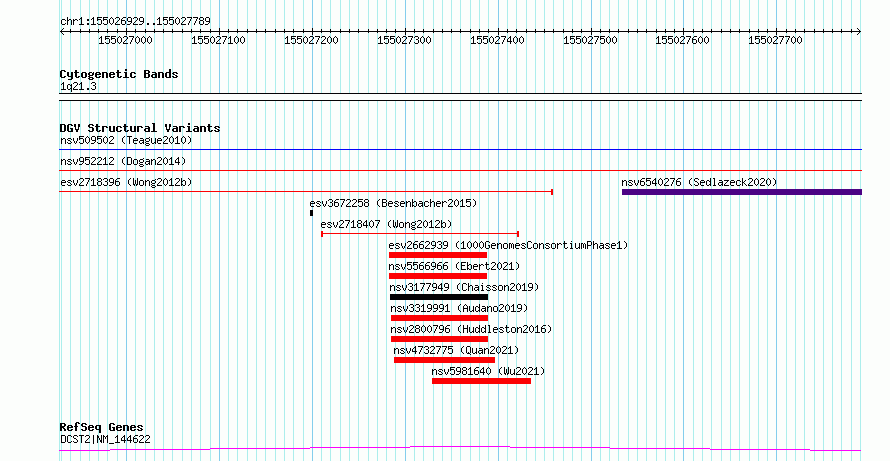Select nsv5566966 (Ebert2021) variant label

(454, 266)
